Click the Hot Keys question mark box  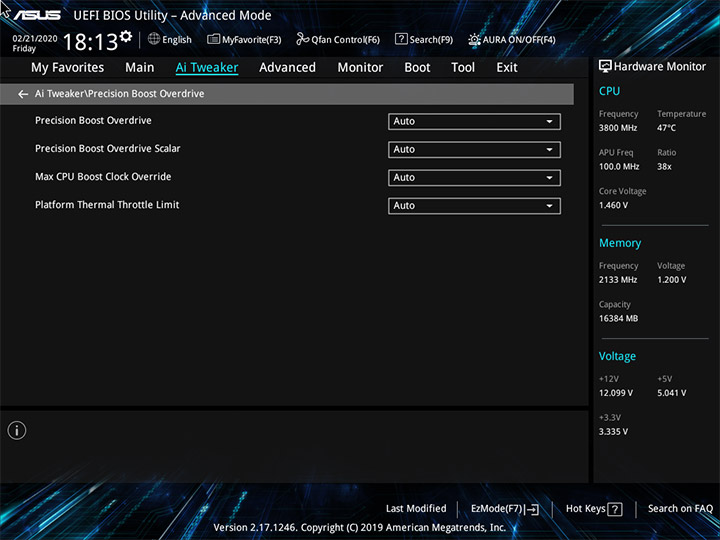[x=615, y=509]
